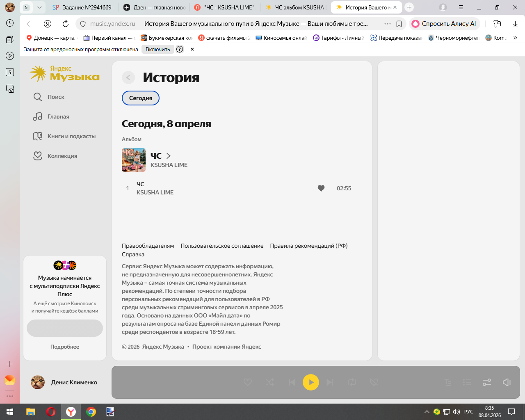This screenshot has width=525, height=420.
Task: Open the Справка footer link
Action: tap(133, 254)
